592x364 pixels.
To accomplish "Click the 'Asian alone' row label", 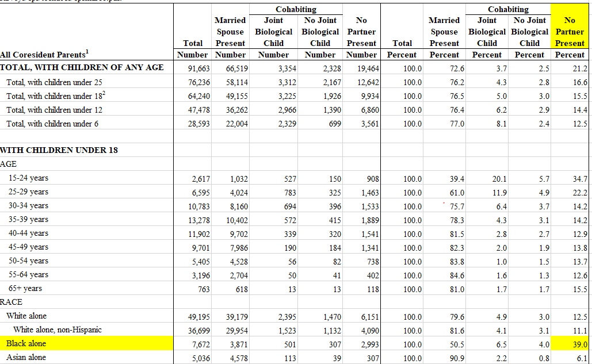I will [x=26, y=357].
